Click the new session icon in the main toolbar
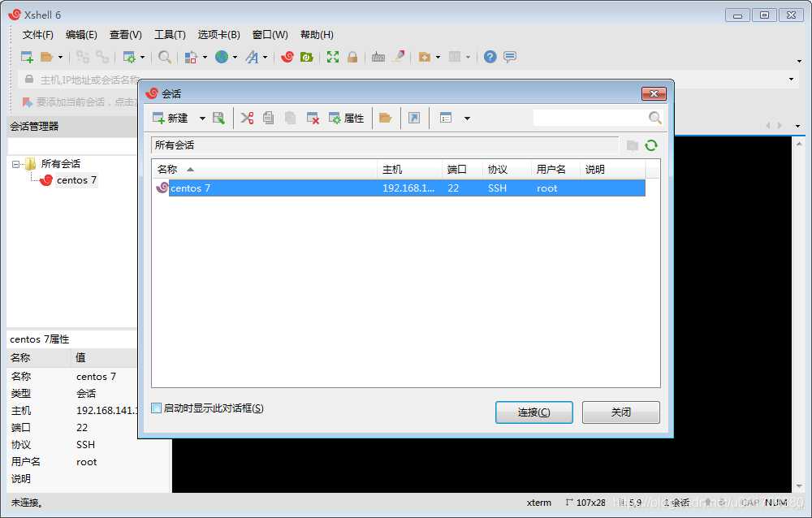The width and height of the screenshot is (812, 518). click(27, 57)
